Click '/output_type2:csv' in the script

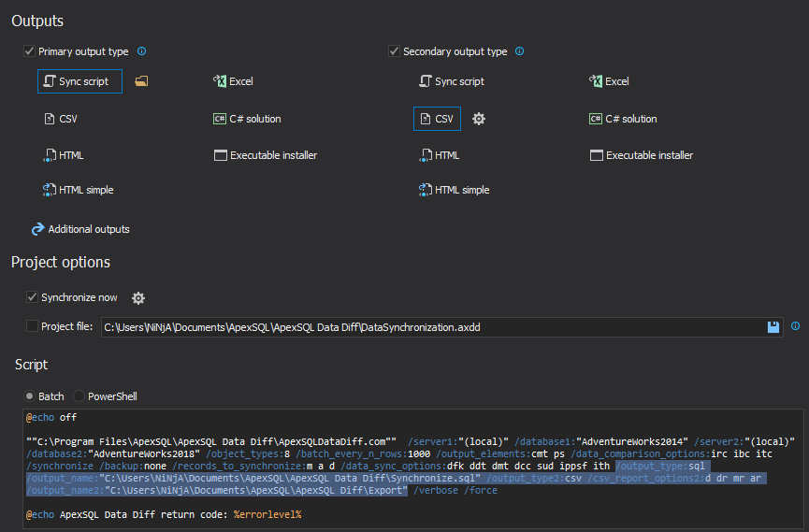pyautogui.click(x=534, y=479)
